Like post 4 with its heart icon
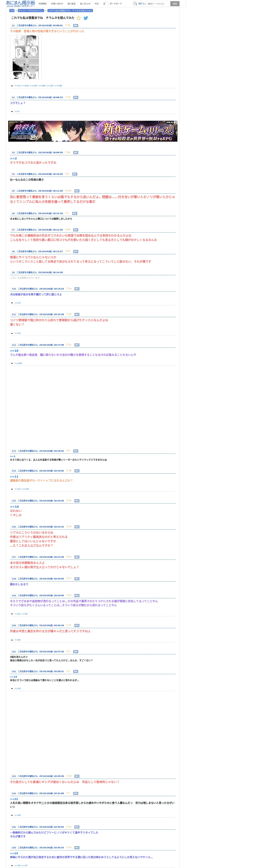Screen dimensions: 262x868 pos(66,174)
